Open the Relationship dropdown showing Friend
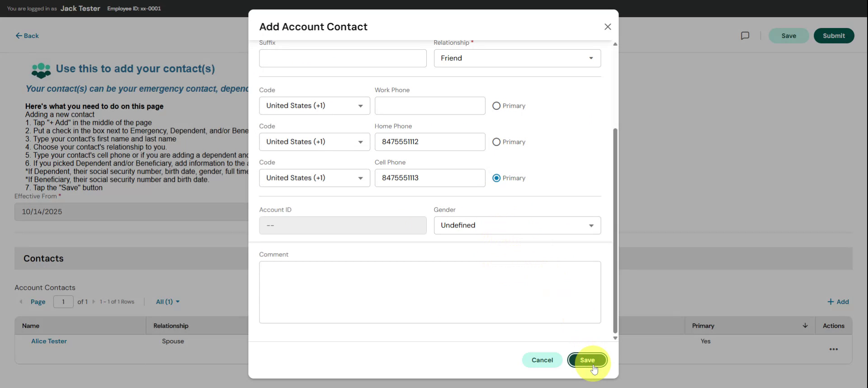Viewport: 868px width, 388px height. click(517, 58)
